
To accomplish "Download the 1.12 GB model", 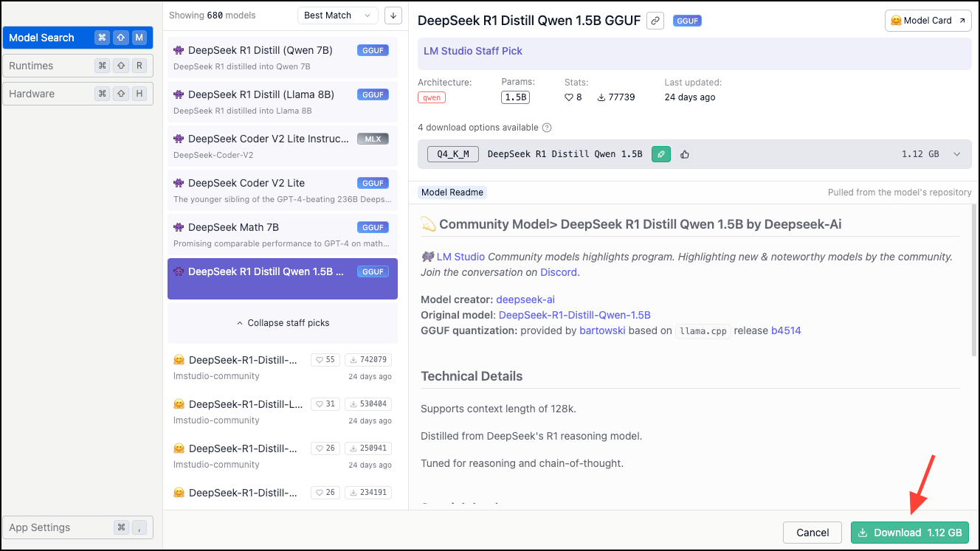I will click(910, 533).
